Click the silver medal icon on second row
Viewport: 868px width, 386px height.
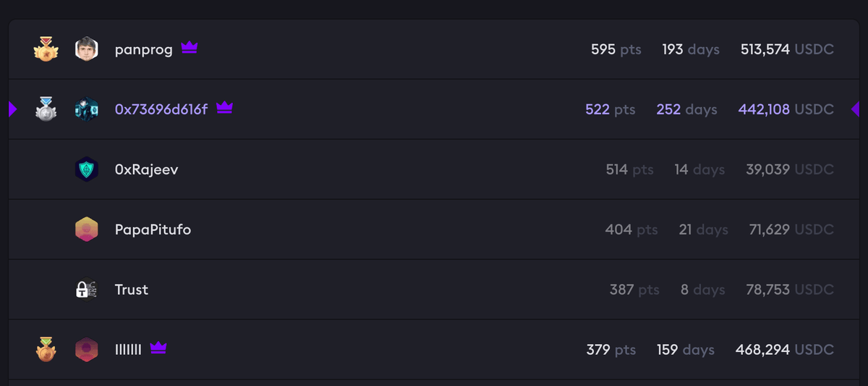(45, 109)
